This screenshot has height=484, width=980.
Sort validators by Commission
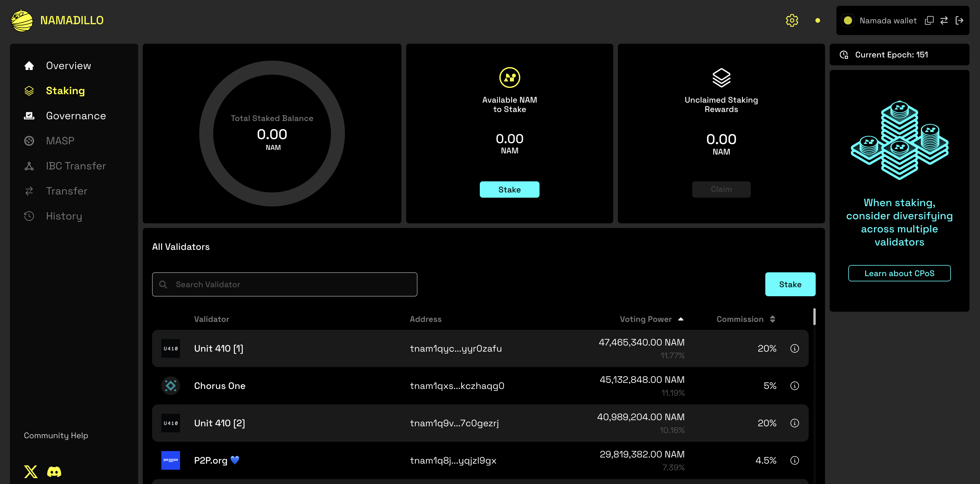746,319
